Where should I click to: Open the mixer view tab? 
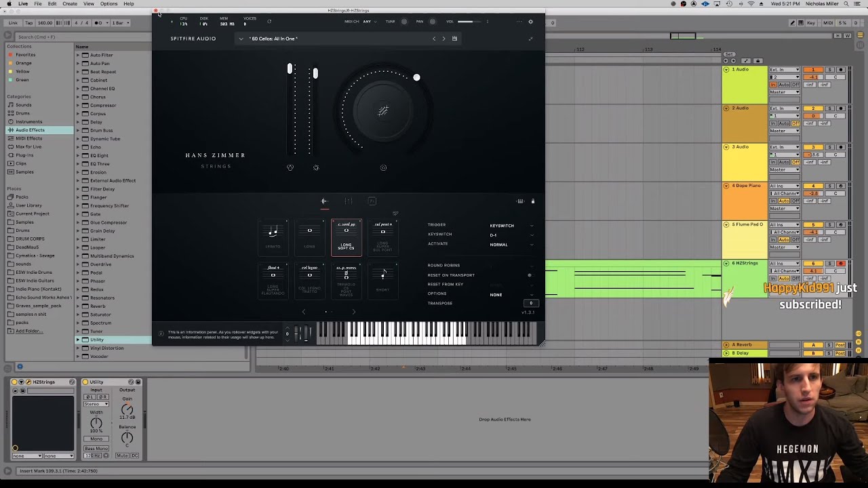coord(348,201)
